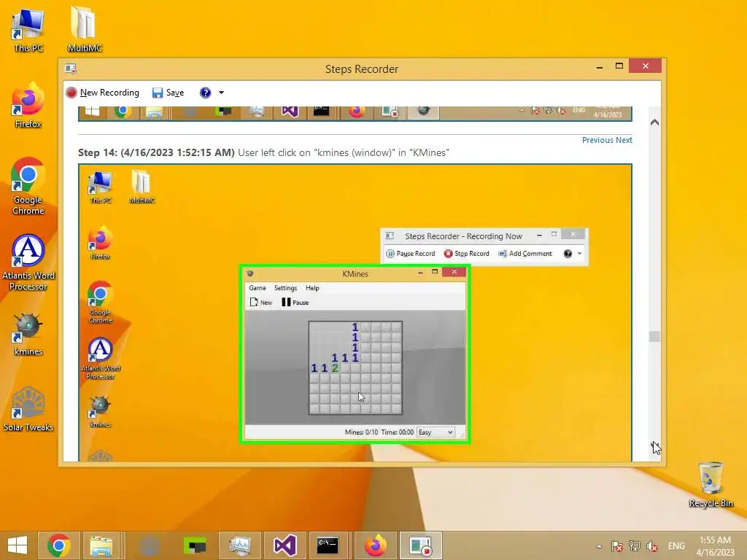Viewport: 747px width, 560px height.
Task: Click the ENG language indicator
Action: tap(676, 546)
